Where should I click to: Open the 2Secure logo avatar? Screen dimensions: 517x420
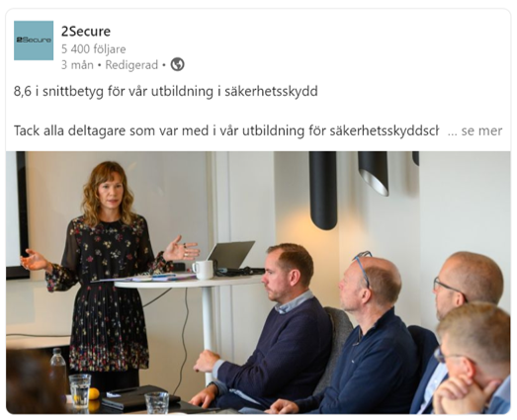[x=34, y=41]
